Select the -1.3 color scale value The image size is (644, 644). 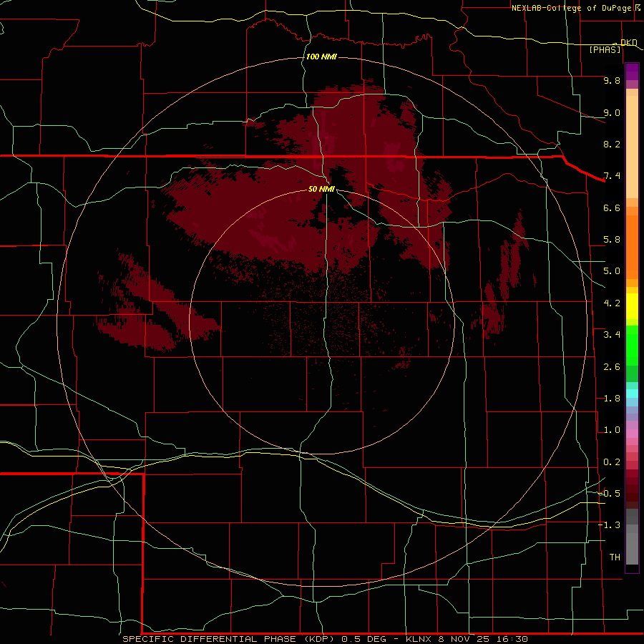pyautogui.click(x=609, y=525)
